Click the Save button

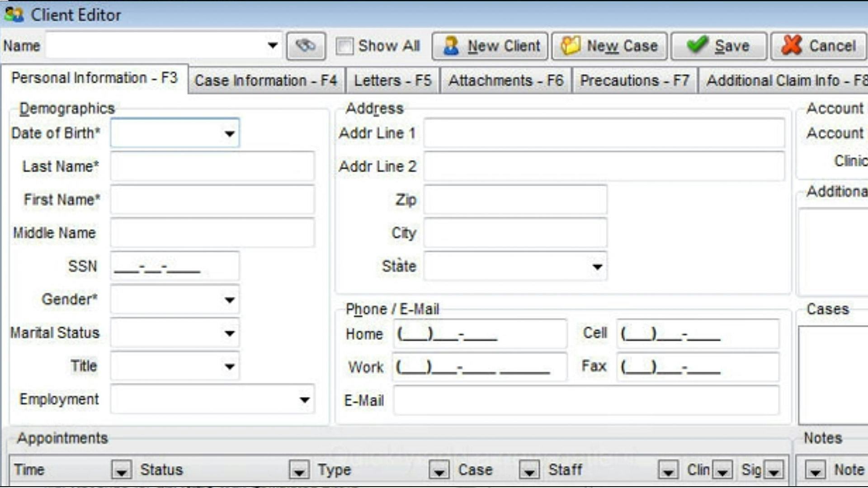[718, 46]
